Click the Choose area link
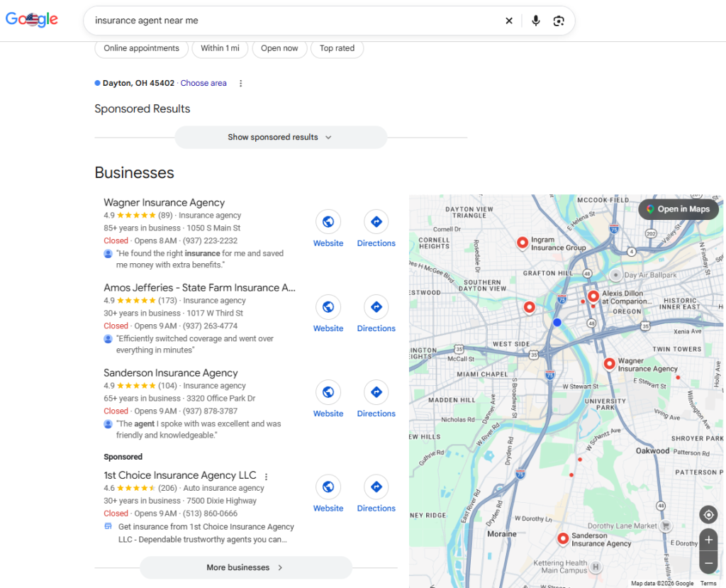 [x=203, y=84]
